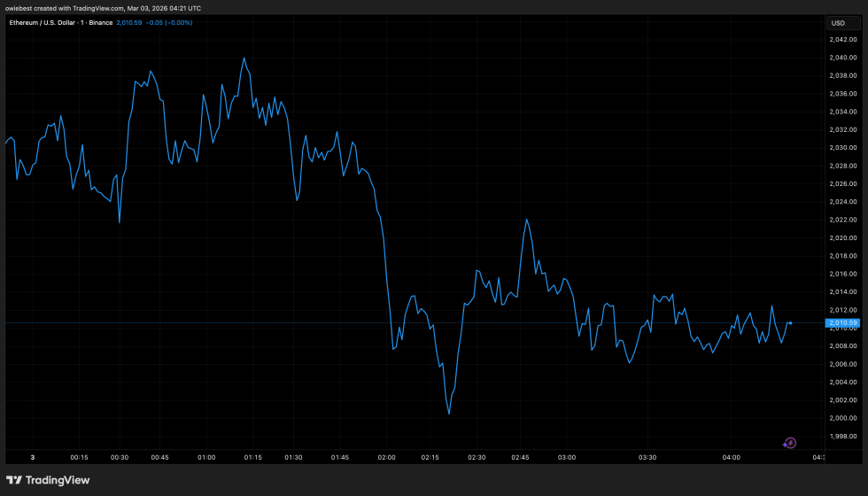Viewport: 868px width, 496px height.
Task: Click the 01:00 label on time axis
Action: click(206, 457)
